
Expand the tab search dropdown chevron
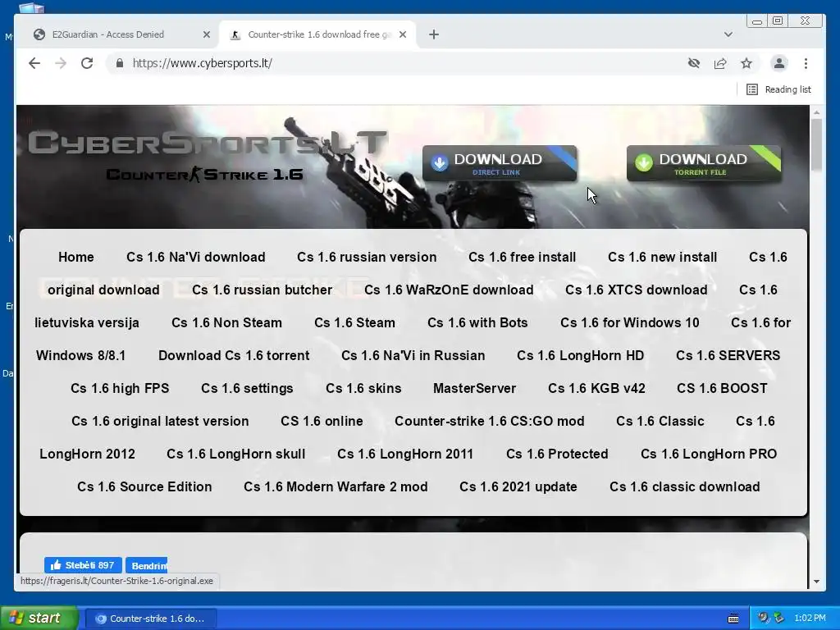[728, 34]
